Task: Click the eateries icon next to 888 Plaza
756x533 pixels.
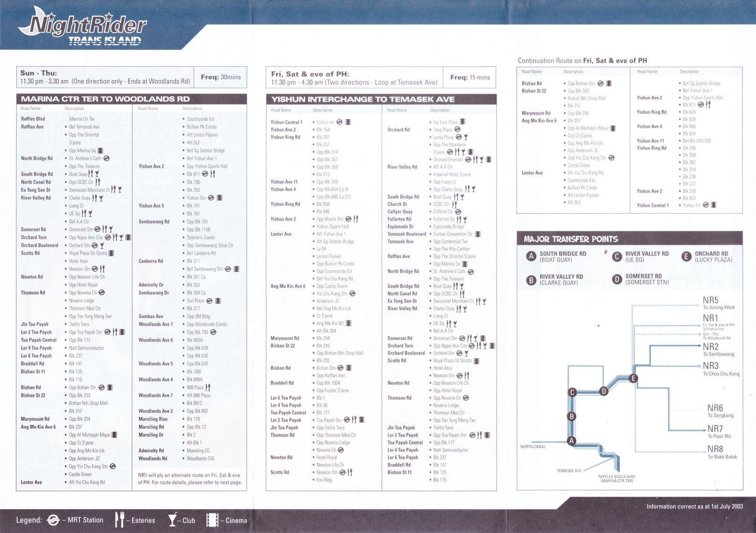Action: pyautogui.click(x=208, y=388)
